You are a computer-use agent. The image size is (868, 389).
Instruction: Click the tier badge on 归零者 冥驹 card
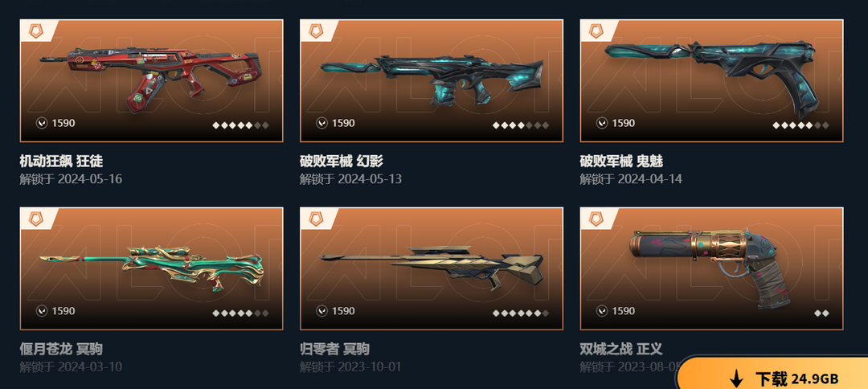coord(316,218)
